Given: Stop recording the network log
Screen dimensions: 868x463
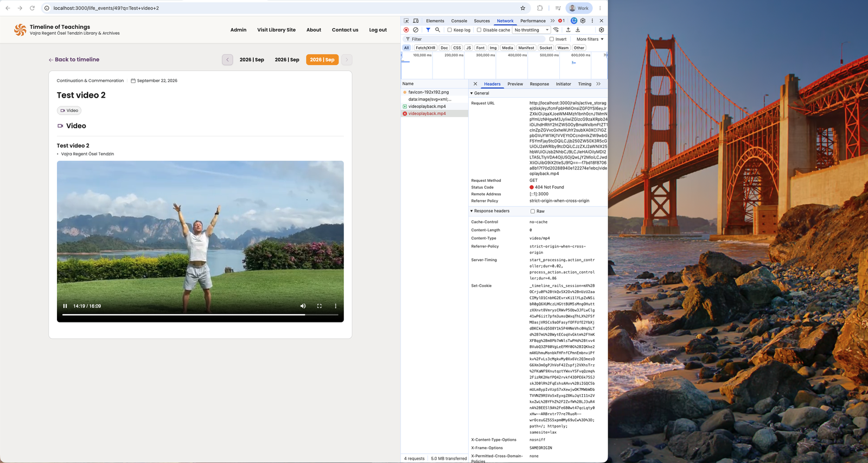Looking at the screenshot, I should click(406, 30).
